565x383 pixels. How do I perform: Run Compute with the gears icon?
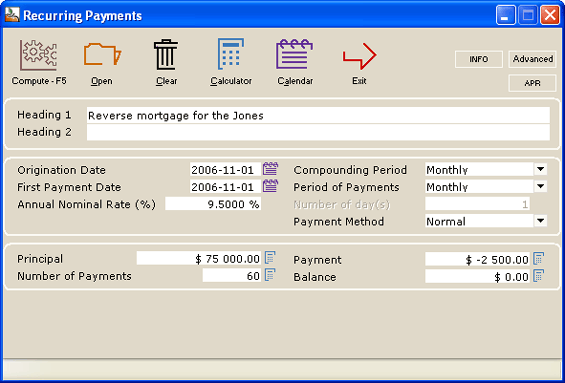(38, 55)
